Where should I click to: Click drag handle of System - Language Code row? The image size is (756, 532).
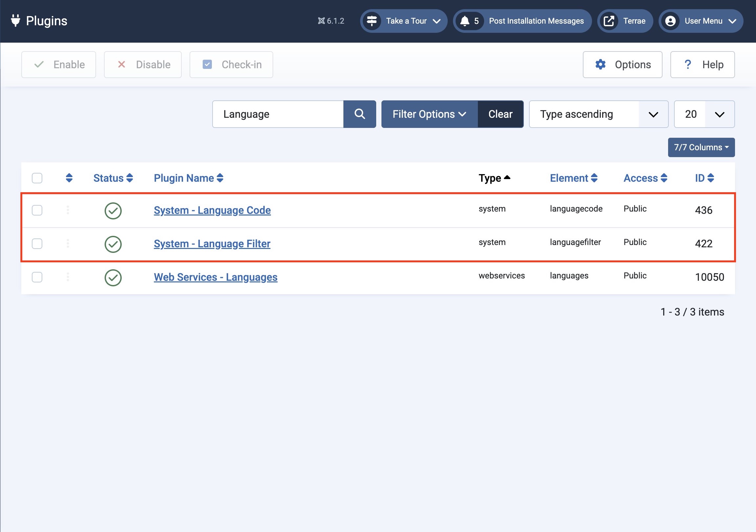pos(68,210)
